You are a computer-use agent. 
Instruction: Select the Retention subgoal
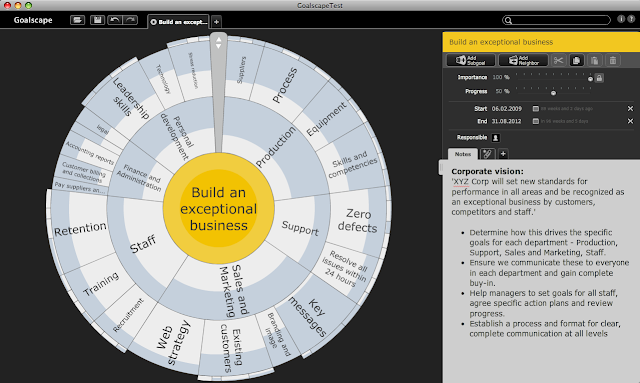pos(80,229)
